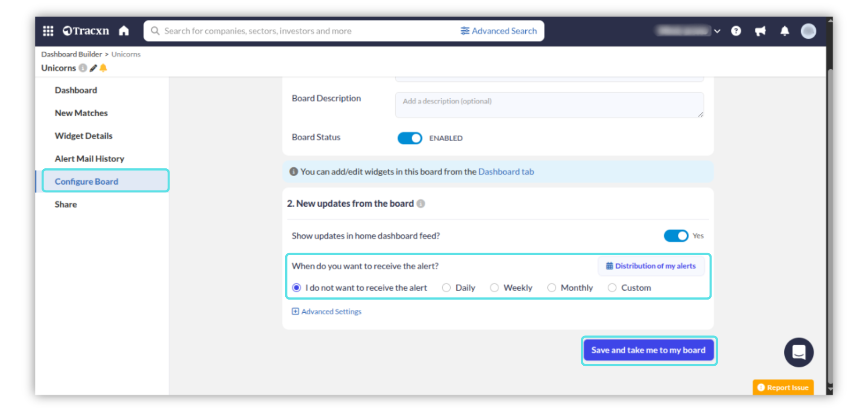Image resolution: width=868 pixels, height=415 pixels.
Task: Click the yellow alert bell beside Unicorns
Action: [104, 68]
